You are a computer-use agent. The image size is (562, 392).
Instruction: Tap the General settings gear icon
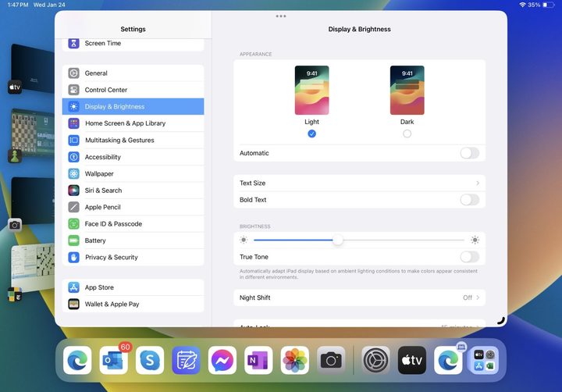click(73, 73)
